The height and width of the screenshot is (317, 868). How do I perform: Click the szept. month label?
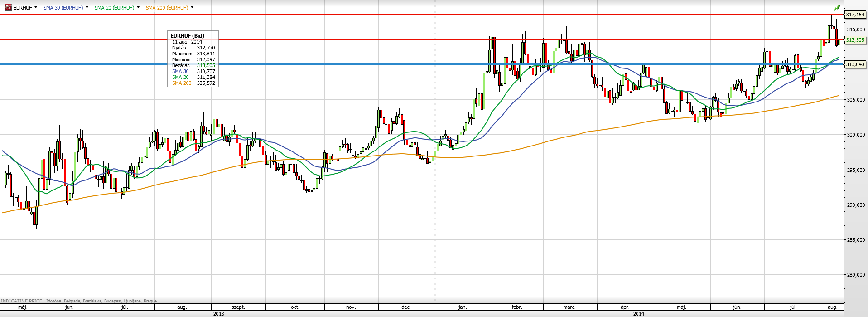pos(238,307)
